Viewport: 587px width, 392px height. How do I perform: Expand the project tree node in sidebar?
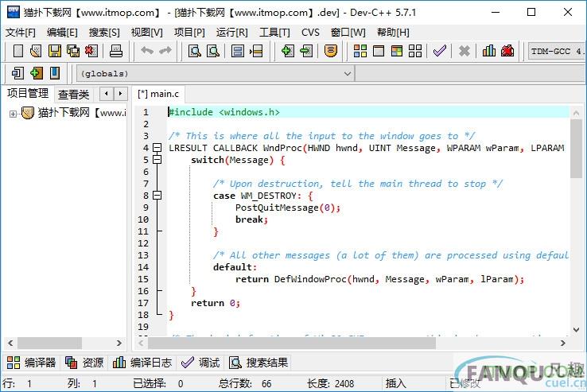click(13, 113)
